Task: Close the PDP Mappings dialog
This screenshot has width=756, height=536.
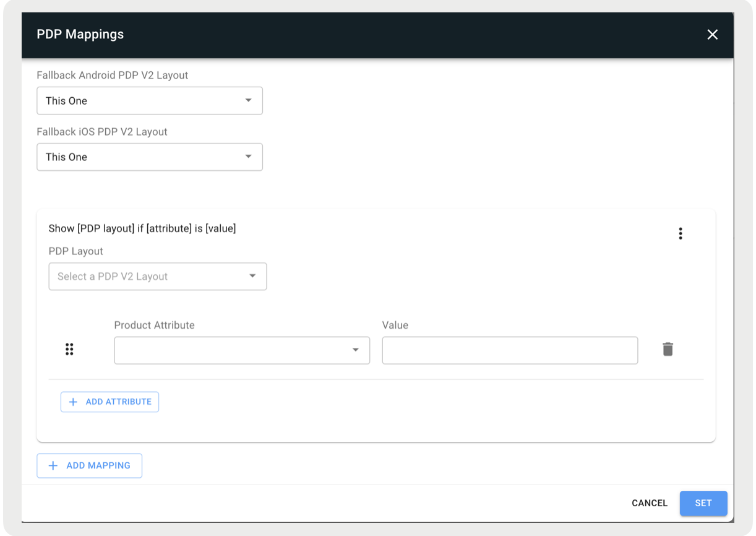Action: (712, 35)
